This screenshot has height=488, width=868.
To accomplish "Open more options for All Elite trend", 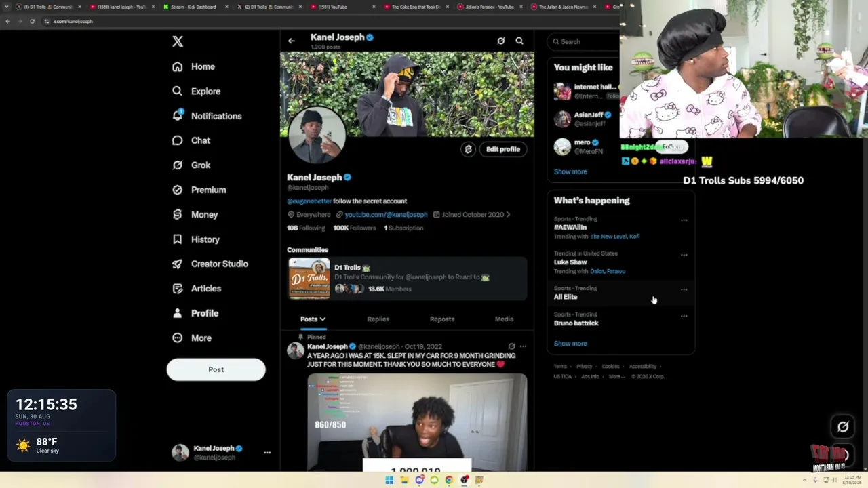I will pos(684,290).
